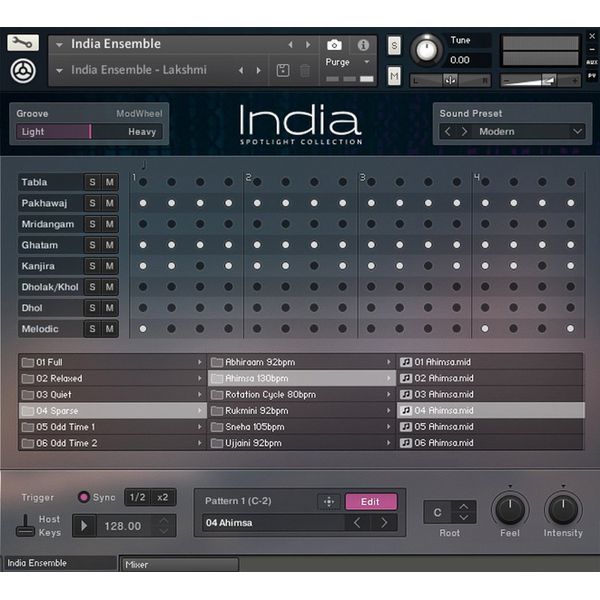Go to next pattern arrow by 04 Ahimsa
The height and width of the screenshot is (600, 600).
click(384, 523)
